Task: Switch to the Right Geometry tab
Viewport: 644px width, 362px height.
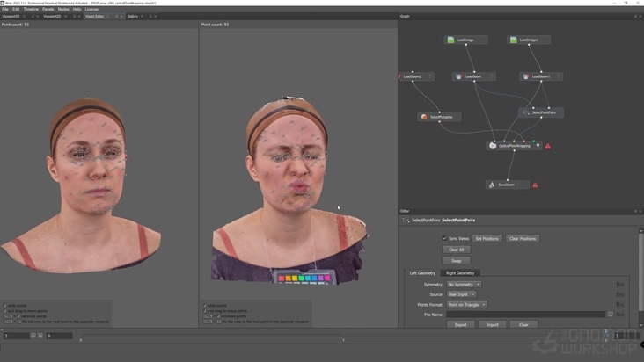Action: (x=459, y=273)
